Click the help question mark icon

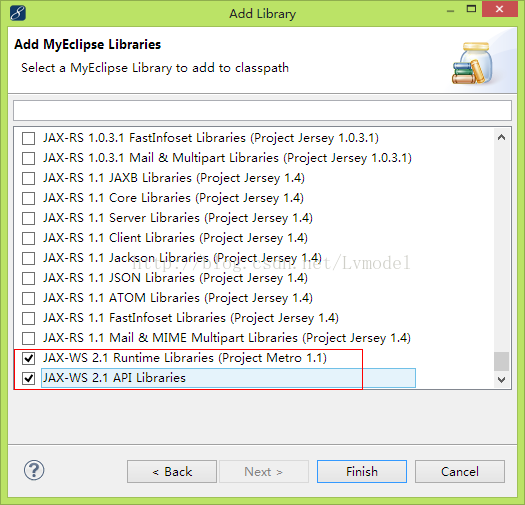(x=34, y=470)
